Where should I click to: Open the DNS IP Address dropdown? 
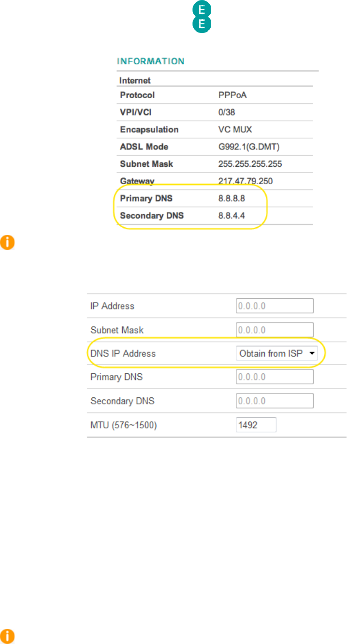(277, 353)
